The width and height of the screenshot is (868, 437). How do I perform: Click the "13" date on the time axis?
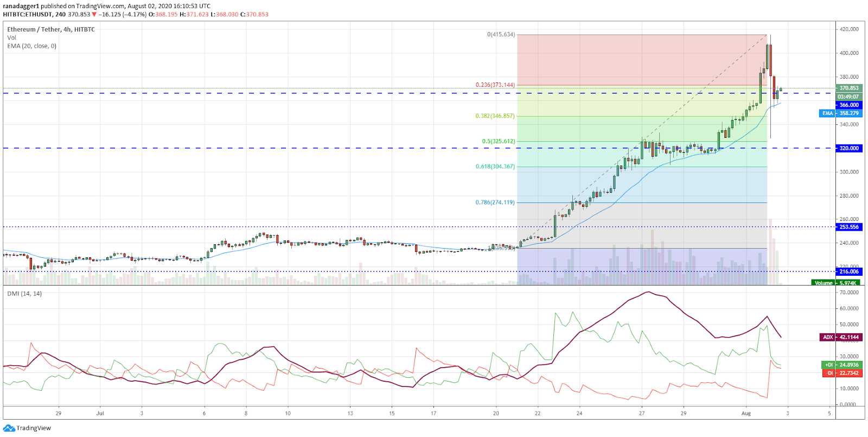pos(350,413)
